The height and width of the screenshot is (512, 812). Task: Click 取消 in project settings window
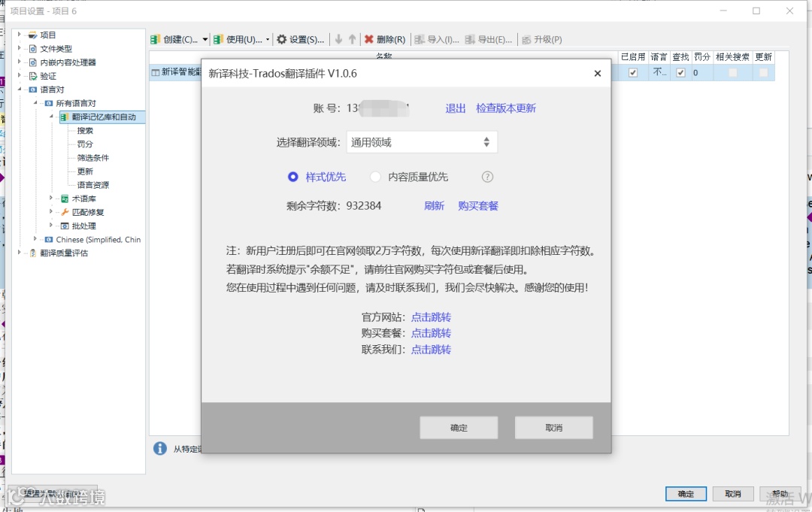[733, 494]
